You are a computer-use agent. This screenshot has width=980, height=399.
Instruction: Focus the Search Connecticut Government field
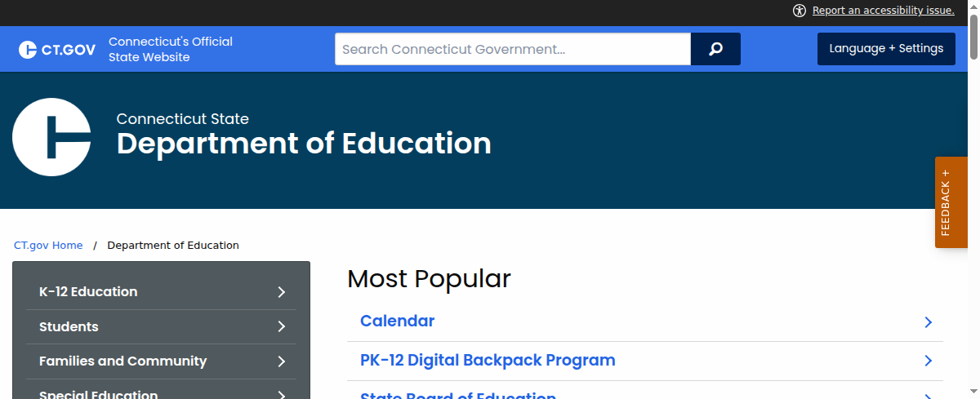tap(513, 49)
